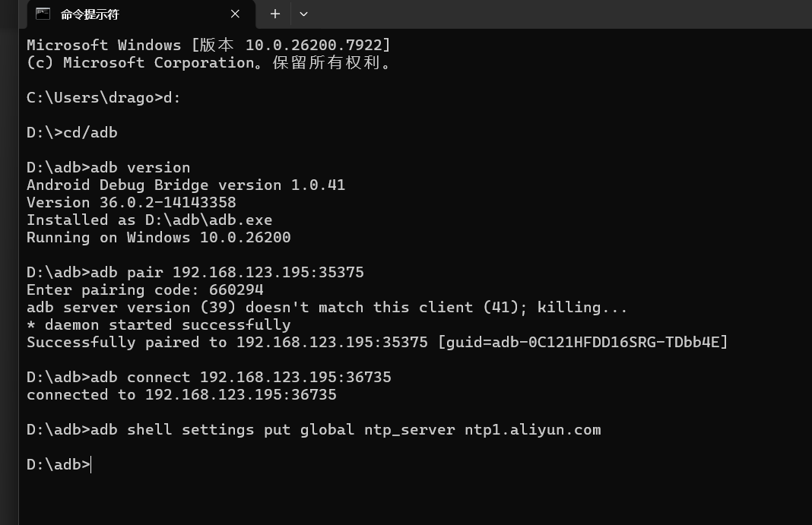Viewport: 812px width, 525px height.
Task: Click the adb pair command line
Action: coord(195,273)
